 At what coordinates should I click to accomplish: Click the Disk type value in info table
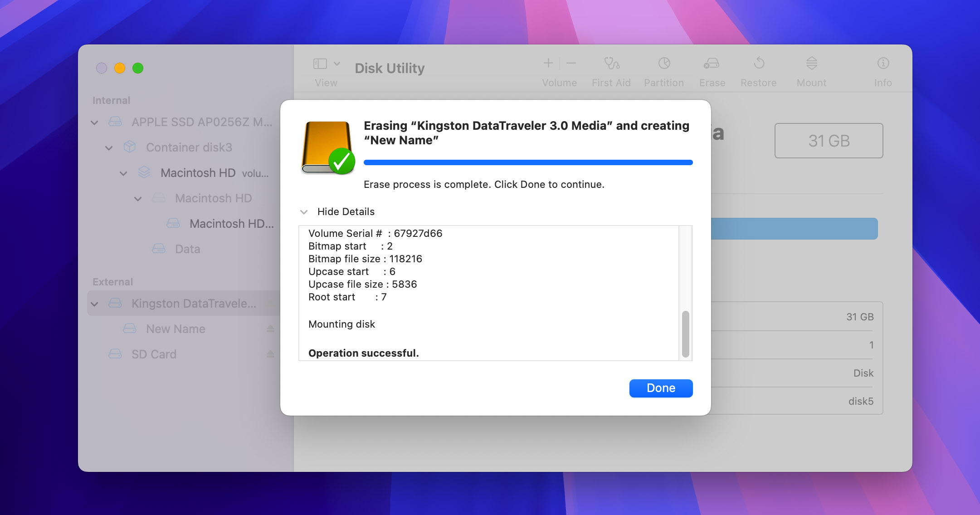point(863,373)
